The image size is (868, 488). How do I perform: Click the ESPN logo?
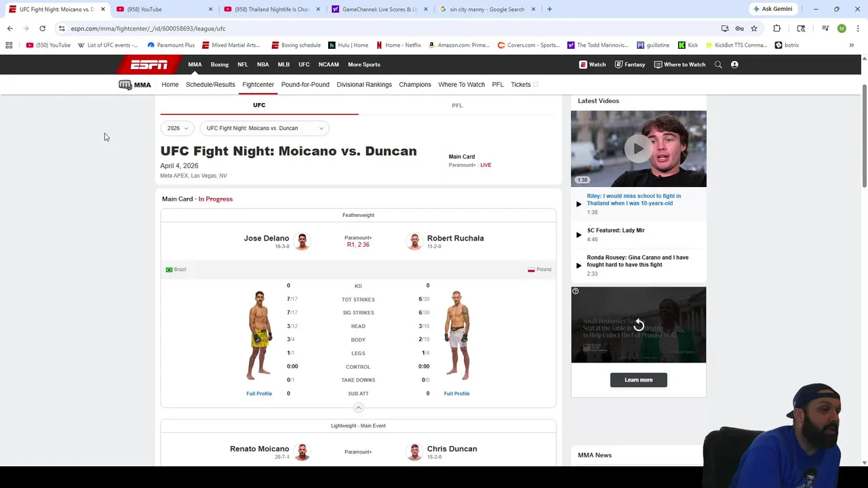pos(149,64)
